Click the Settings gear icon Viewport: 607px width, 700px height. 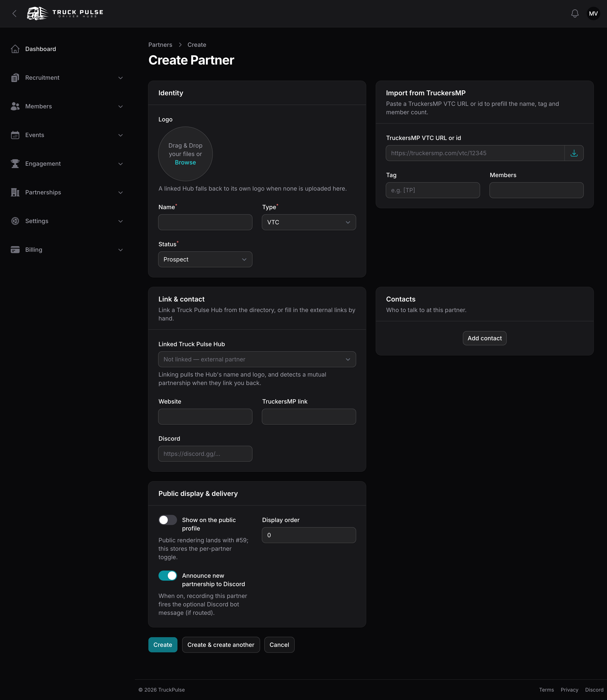pos(15,221)
